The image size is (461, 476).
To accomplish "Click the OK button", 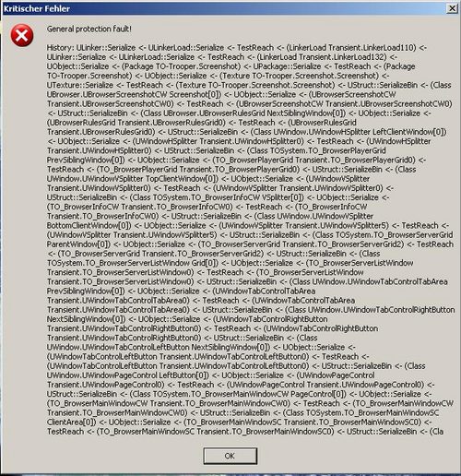I will coord(230,456).
